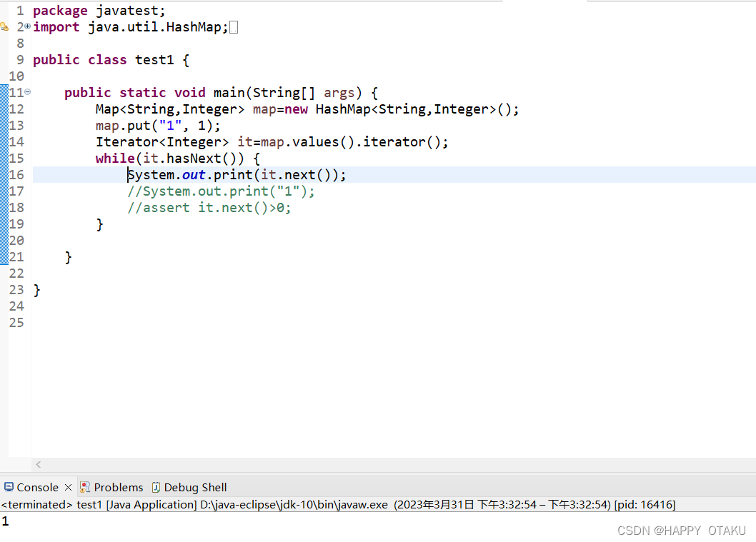Expand the import statement plus marker
The height and width of the screenshot is (542, 756).
coord(26,26)
